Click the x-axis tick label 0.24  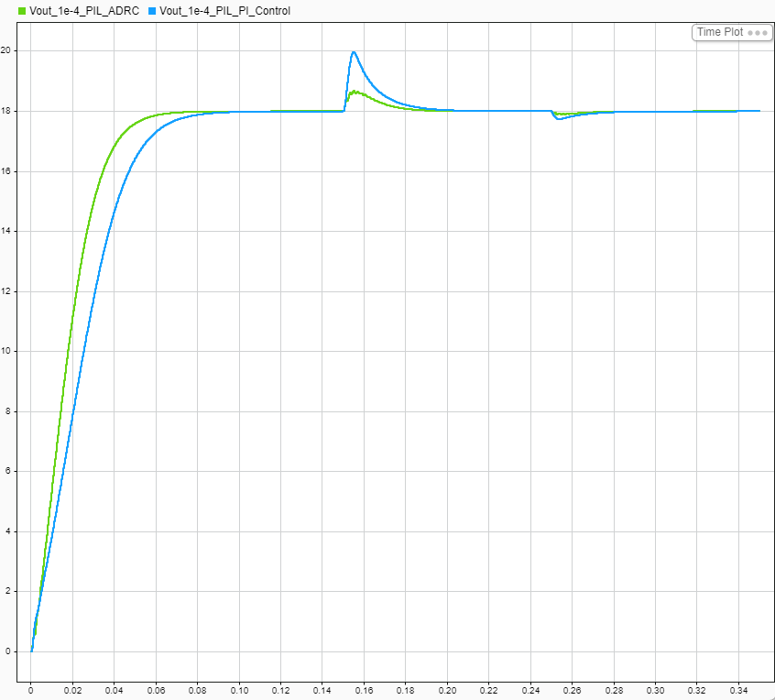pos(530,690)
